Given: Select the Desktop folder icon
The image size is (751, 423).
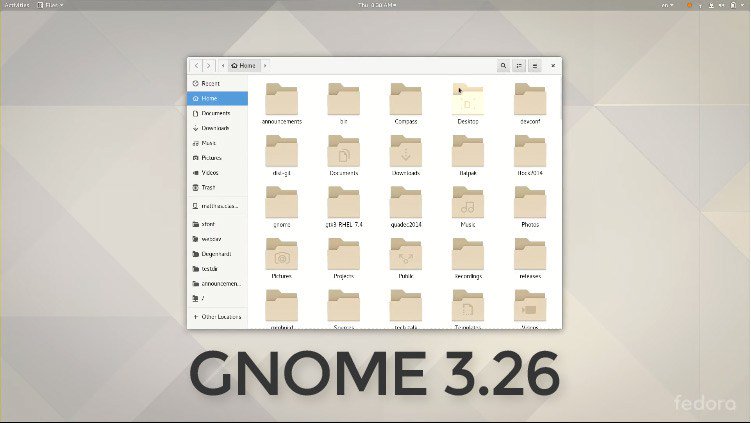Looking at the screenshot, I should [468, 99].
